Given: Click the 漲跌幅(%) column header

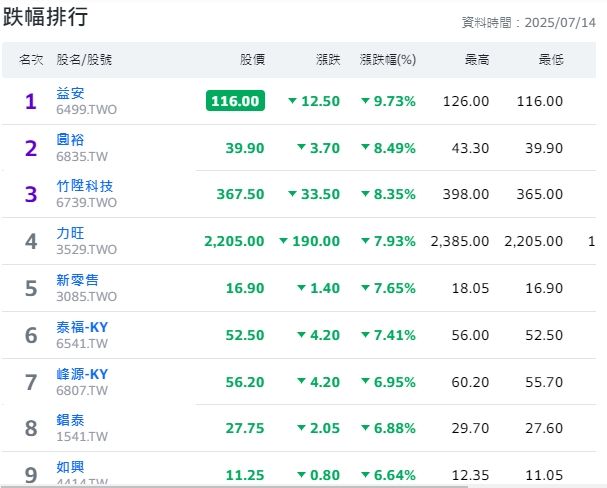Looking at the screenshot, I should pyautogui.click(x=388, y=60).
